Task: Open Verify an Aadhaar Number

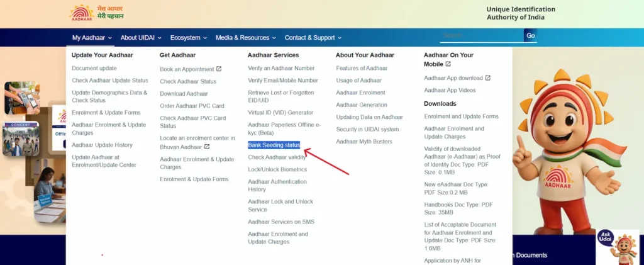Action: click(281, 68)
